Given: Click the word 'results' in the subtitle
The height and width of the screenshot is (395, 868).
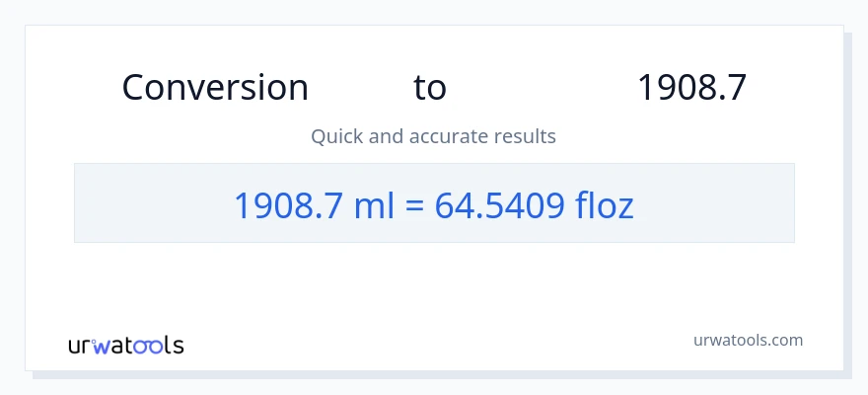Looking at the screenshot, I should (526, 136).
